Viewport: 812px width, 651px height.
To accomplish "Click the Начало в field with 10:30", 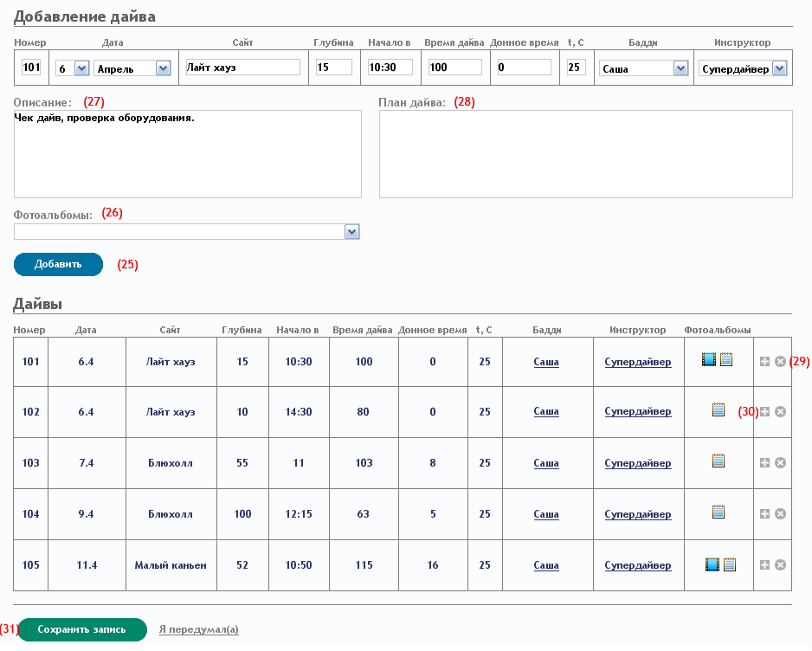I will [x=390, y=67].
